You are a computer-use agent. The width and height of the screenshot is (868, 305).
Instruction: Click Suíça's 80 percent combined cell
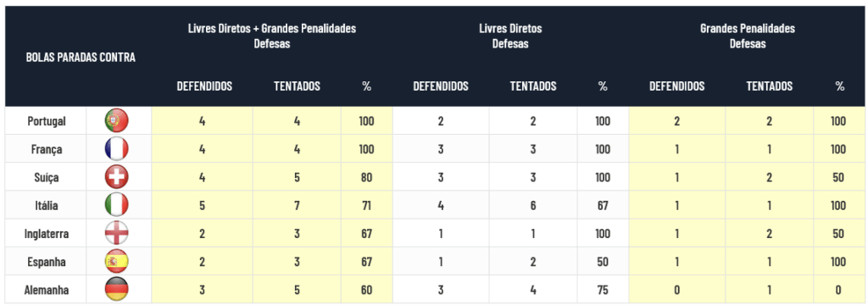(x=366, y=177)
